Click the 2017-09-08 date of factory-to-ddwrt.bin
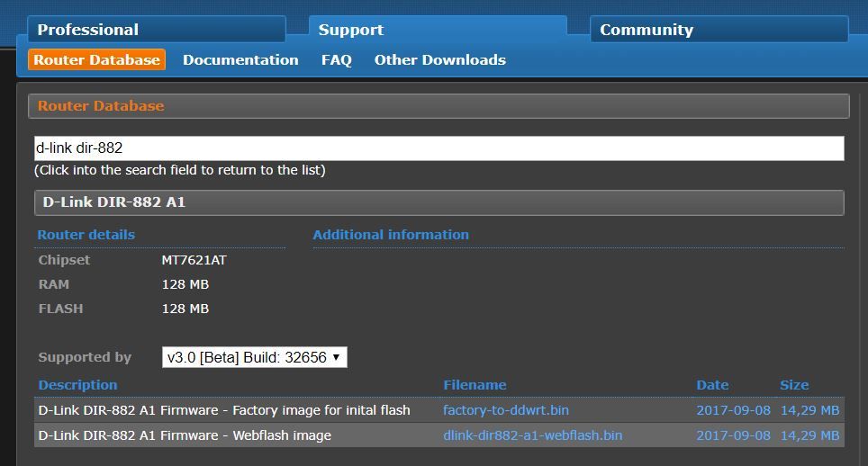The height and width of the screenshot is (466, 868). (x=734, y=410)
